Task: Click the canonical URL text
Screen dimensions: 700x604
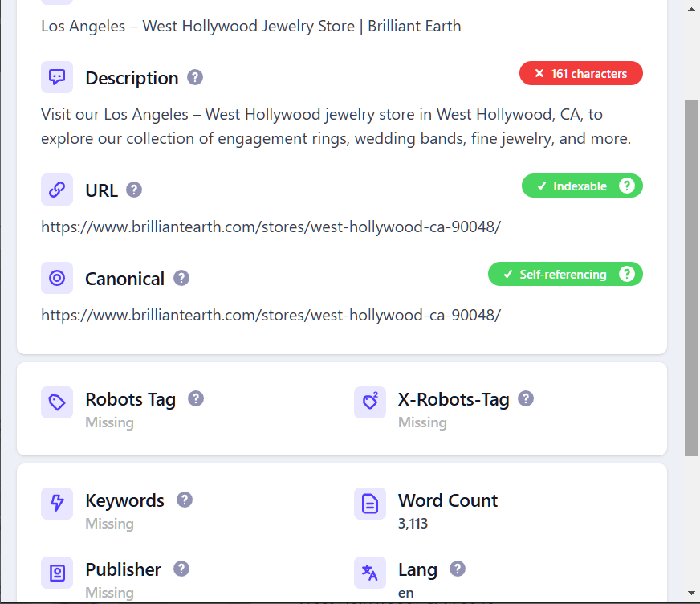Action: [x=270, y=315]
